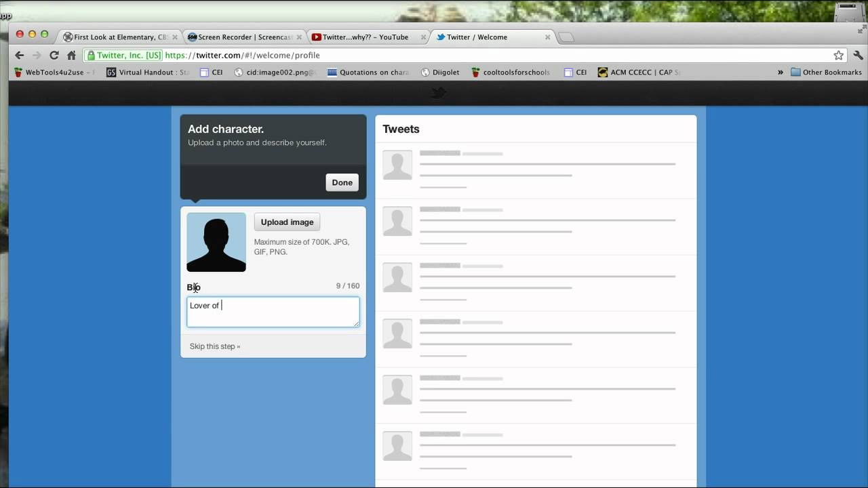Open Quotations on character bookmark
The width and height of the screenshot is (868, 488).
(x=368, y=73)
